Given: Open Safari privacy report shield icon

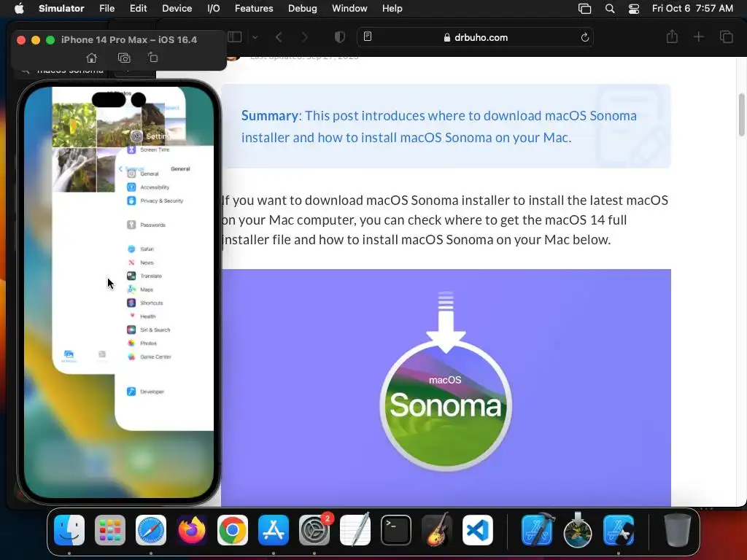Looking at the screenshot, I should click(340, 37).
